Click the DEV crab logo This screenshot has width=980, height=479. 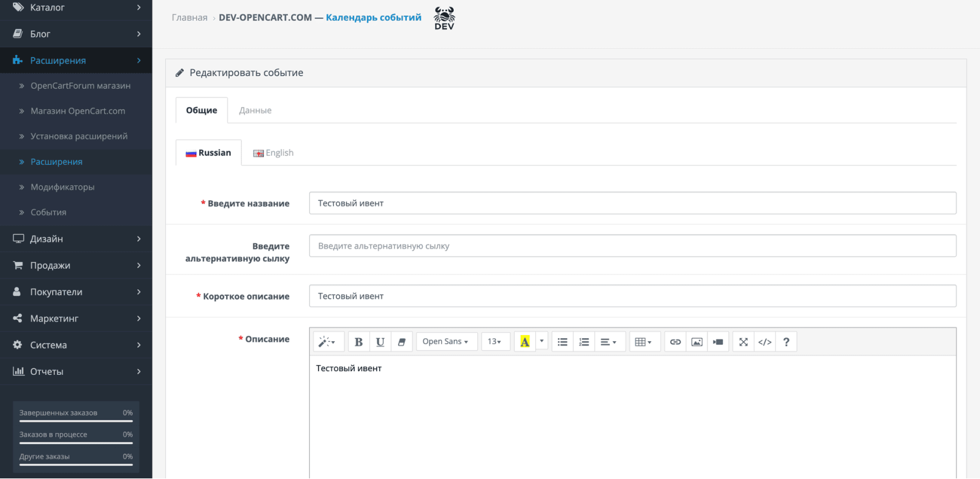click(444, 18)
